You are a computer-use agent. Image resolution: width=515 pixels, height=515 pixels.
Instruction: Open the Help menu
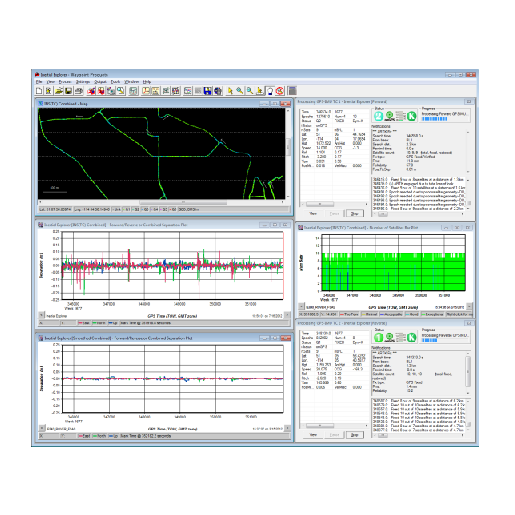(147, 82)
